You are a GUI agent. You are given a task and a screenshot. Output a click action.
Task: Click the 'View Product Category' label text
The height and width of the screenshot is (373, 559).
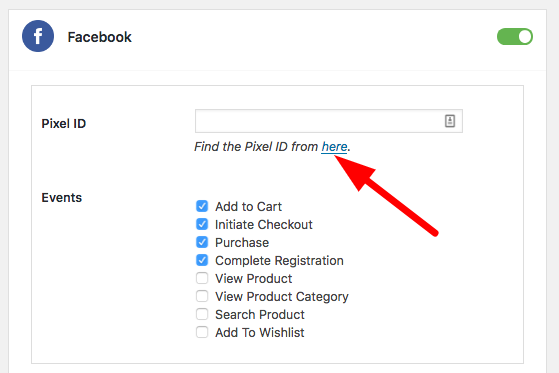(x=282, y=297)
